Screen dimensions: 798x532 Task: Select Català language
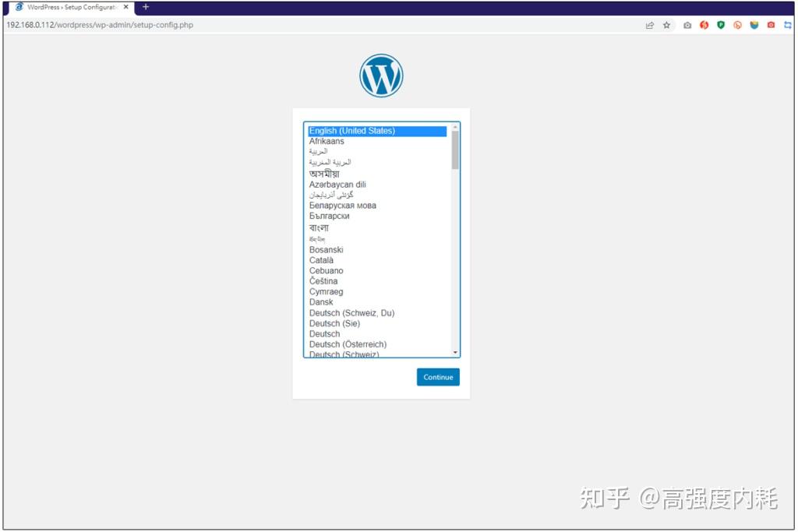coord(377,260)
